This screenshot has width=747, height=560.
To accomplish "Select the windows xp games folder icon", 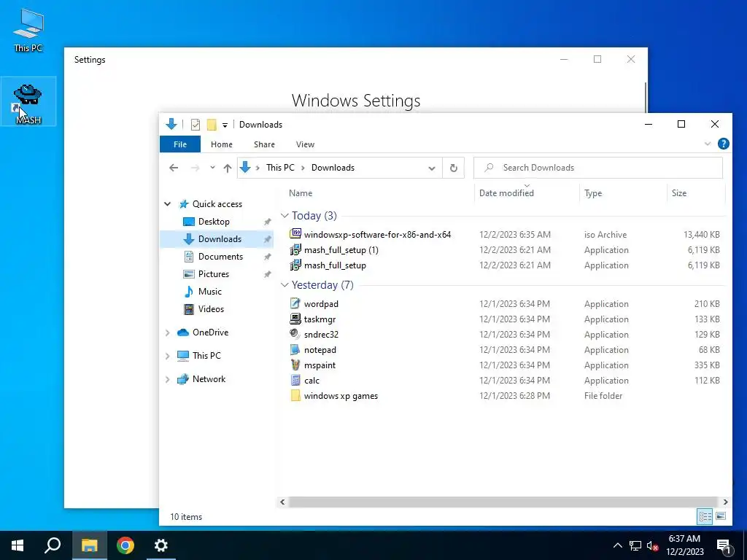I will 295,396.
